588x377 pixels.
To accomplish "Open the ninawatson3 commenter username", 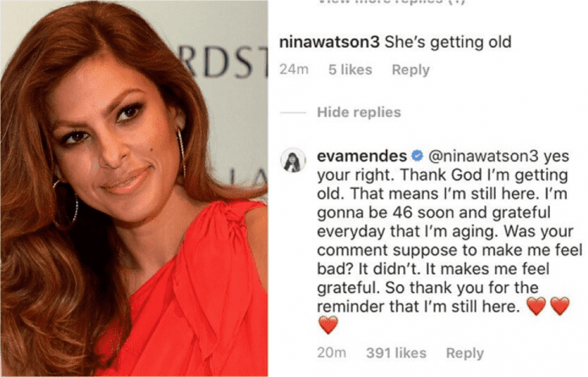I will [x=330, y=42].
